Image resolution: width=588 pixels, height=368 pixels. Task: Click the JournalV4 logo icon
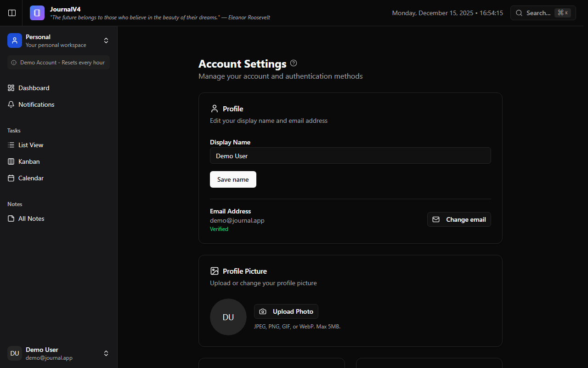37,13
